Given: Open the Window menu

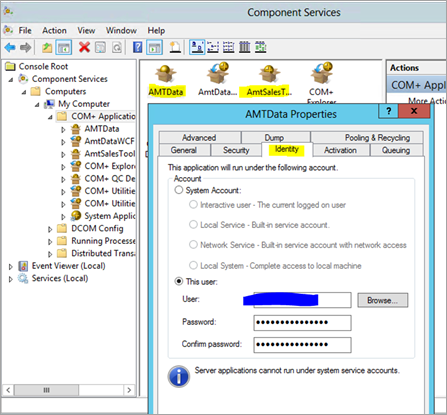Looking at the screenshot, I should click(x=121, y=31).
